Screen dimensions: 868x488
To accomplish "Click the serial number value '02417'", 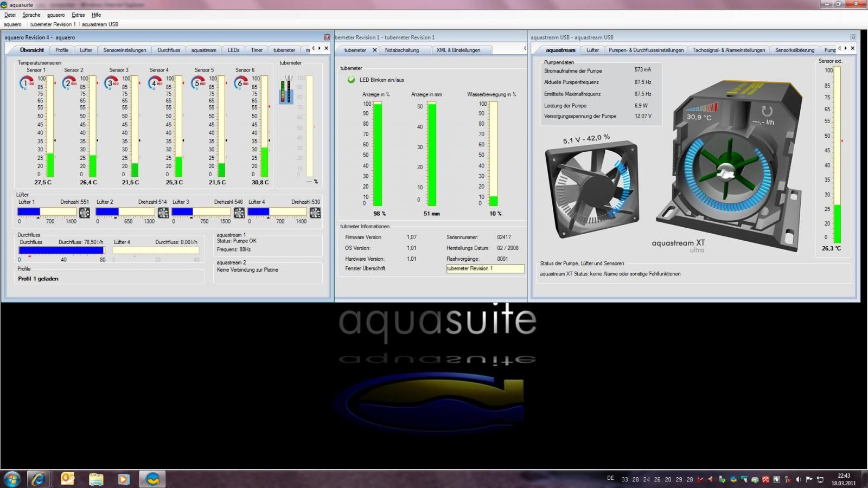I will (x=504, y=237).
